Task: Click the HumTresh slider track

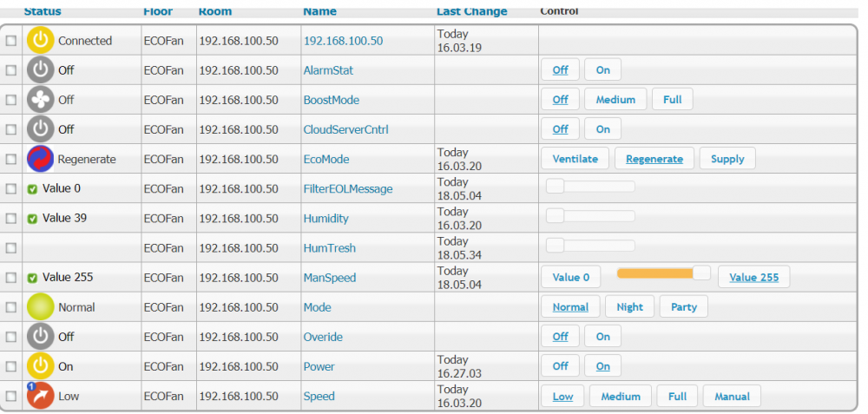Action: [599, 246]
